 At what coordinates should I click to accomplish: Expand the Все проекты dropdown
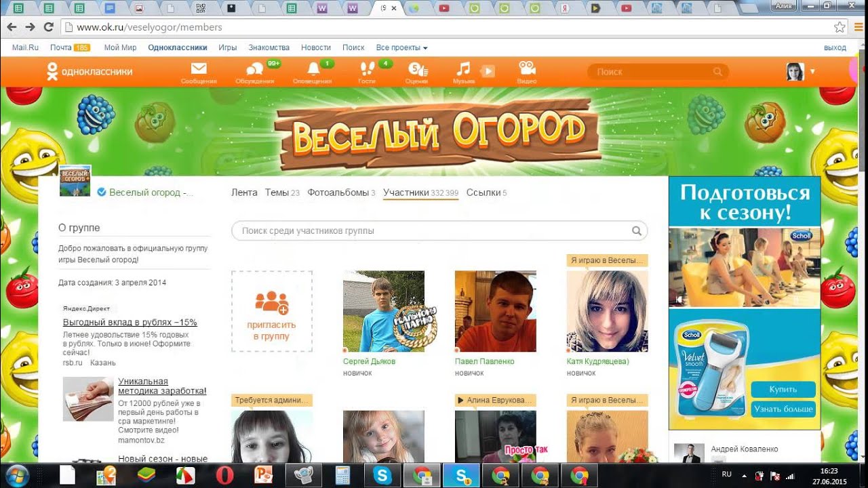401,47
